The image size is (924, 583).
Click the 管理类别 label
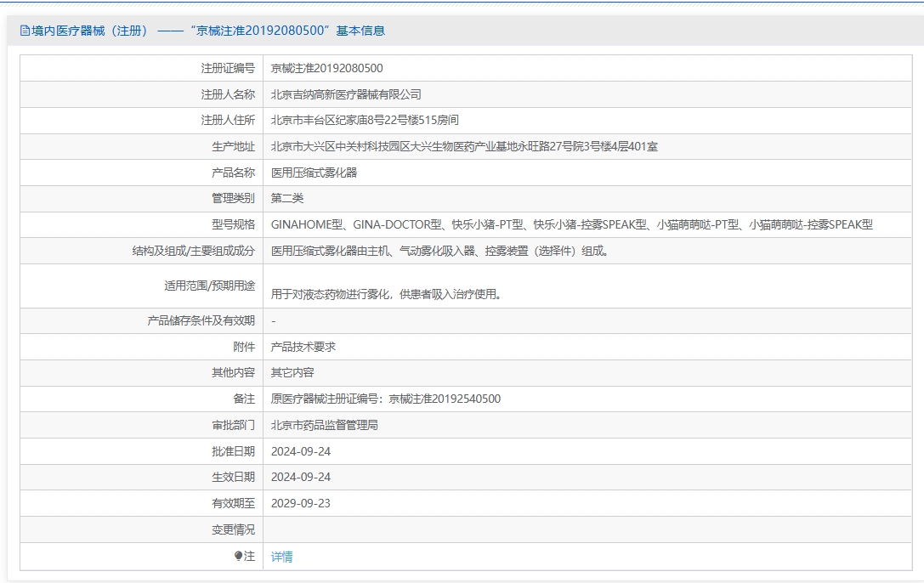(234, 199)
